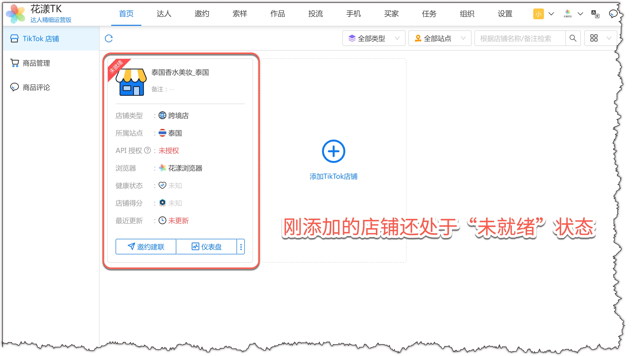Open the 设置 tab
The image size is (644, 356).
coord(505,14)
